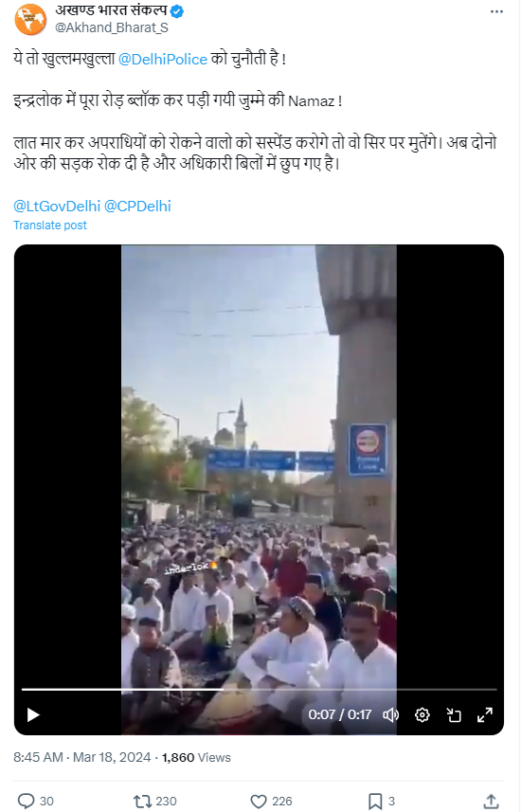Repost using the retweet icon
Image resolution: width=521 pixels, height=812 pixels.
pyautogui.click(x=142, y=802)
